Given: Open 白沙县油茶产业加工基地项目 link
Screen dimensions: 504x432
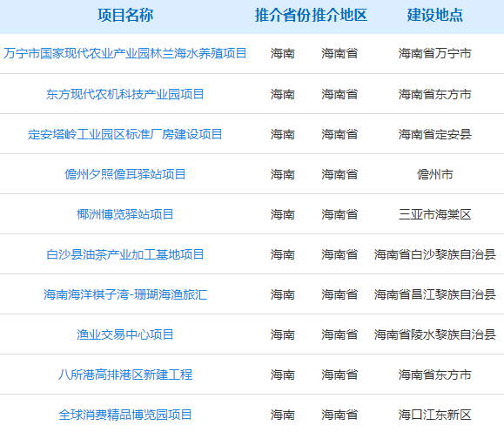Looking at the screenshot, I should (125, 254).
